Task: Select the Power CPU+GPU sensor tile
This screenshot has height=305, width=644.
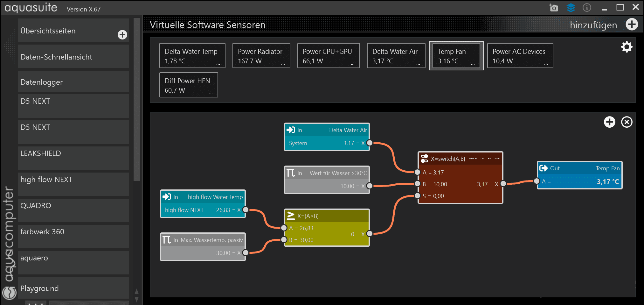Action: [329, 56]
